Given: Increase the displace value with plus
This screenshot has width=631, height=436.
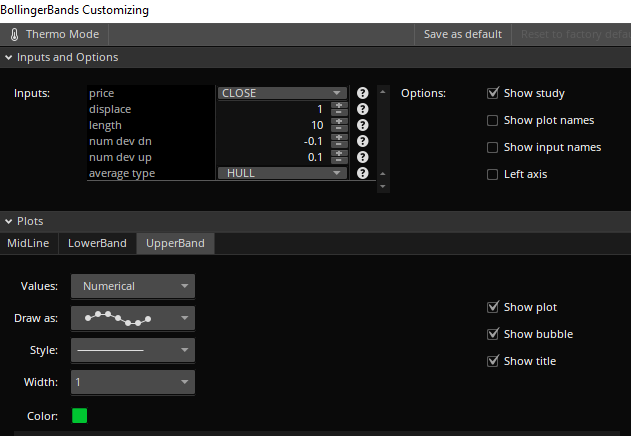Looking at the screenshot, I should (339, 105).
